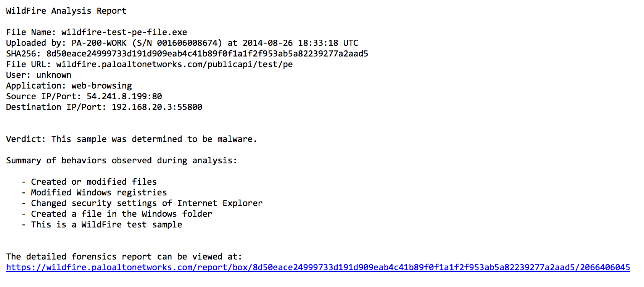Click the Destination IP 192.168.20.3:55800
The height and width of the screenshot is (287, 644).
click(157, 107)
